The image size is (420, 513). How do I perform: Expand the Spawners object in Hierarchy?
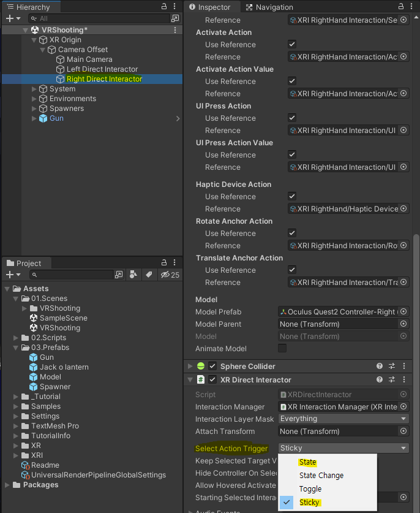pos(34,108)
